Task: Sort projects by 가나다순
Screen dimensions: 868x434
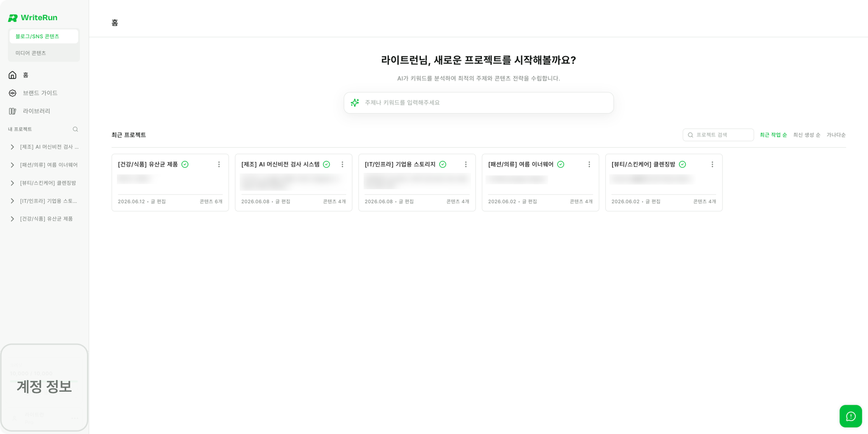Action: (x=836, y=135)
